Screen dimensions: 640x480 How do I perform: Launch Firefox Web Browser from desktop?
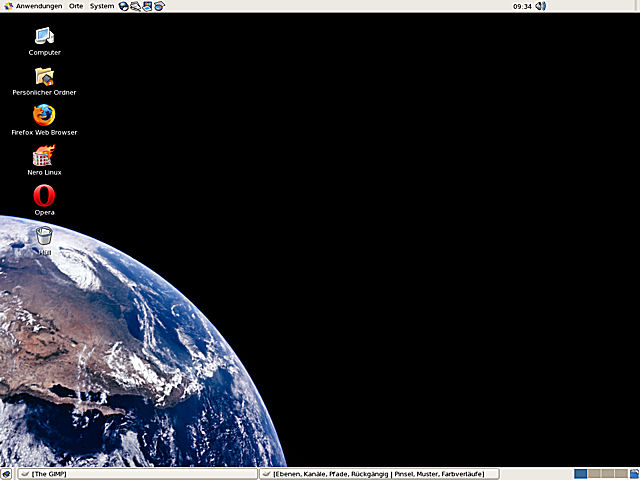click(44, 116)
